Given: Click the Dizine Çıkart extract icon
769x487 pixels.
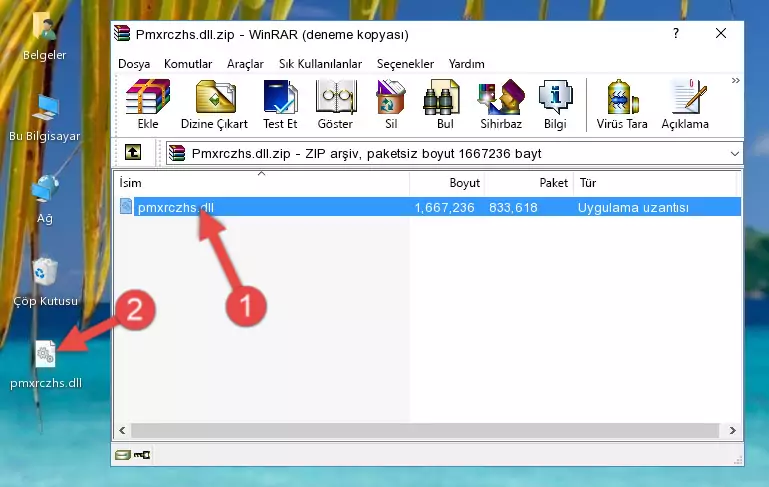Looking at the screenshot, I should click(x=214, y=104).
